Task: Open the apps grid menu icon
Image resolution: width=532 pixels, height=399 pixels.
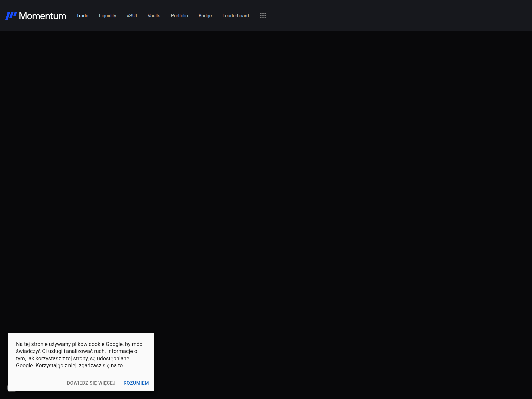Action: (263, 16)
